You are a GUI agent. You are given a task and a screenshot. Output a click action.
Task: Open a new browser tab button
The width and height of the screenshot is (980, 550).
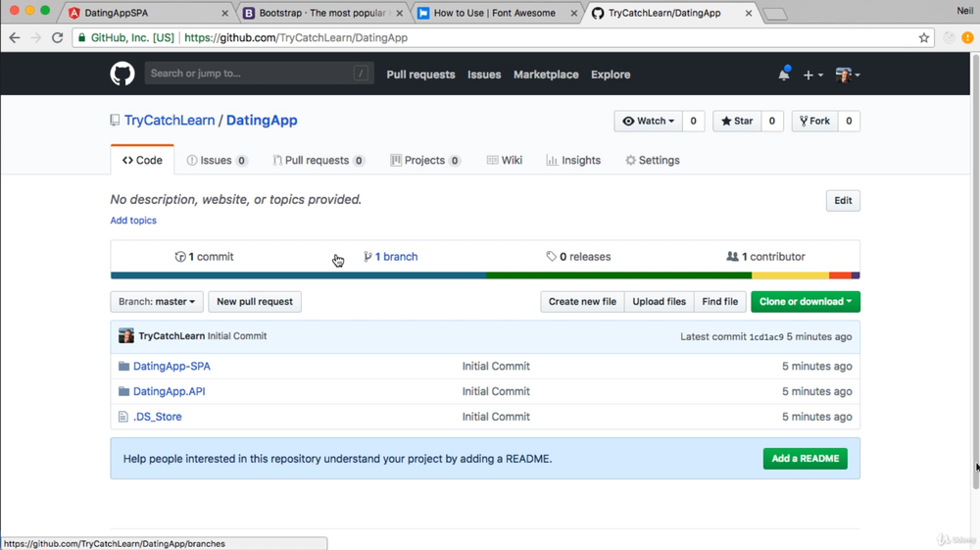(775, 14)
